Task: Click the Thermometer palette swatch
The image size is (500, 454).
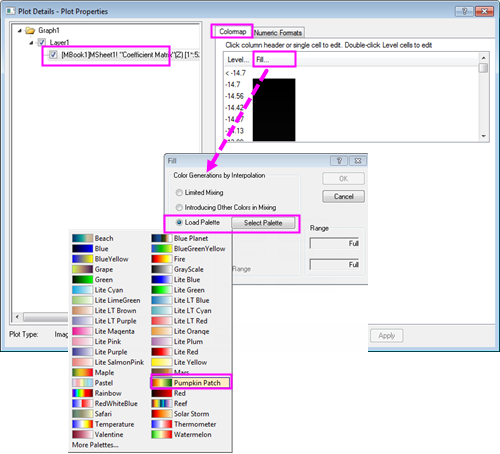Action: click(x=162, y=424)
